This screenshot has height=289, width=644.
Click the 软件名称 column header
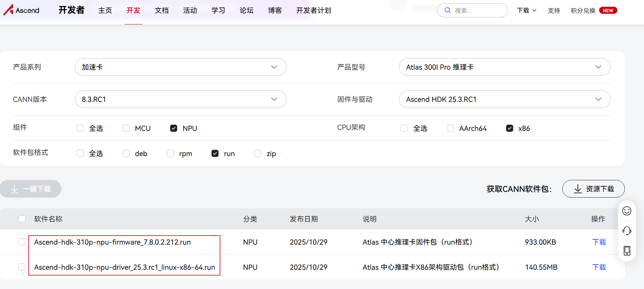pos(48,219)
